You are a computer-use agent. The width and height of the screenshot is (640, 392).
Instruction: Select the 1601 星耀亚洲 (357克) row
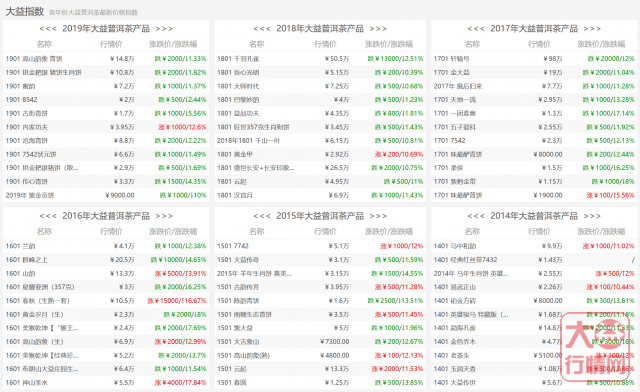pos(106,287)
